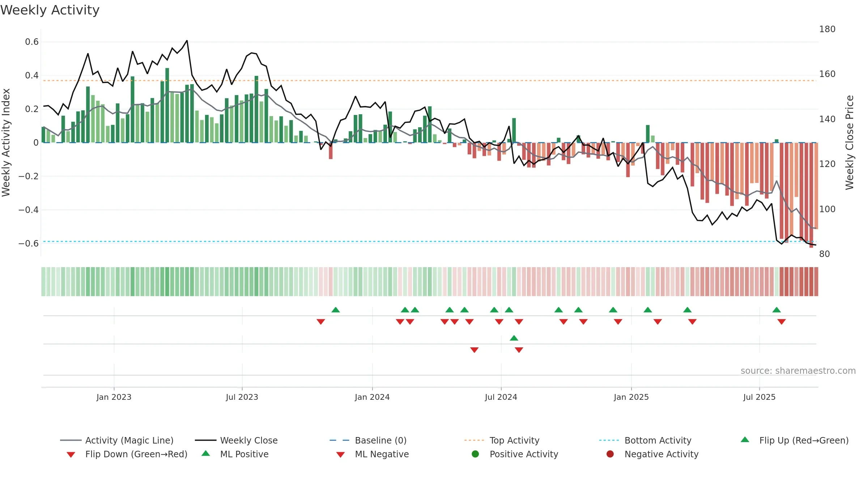Click the '−0.2' left axis tick label
This screenshot has width=868, height=488.
click(29, 176)
